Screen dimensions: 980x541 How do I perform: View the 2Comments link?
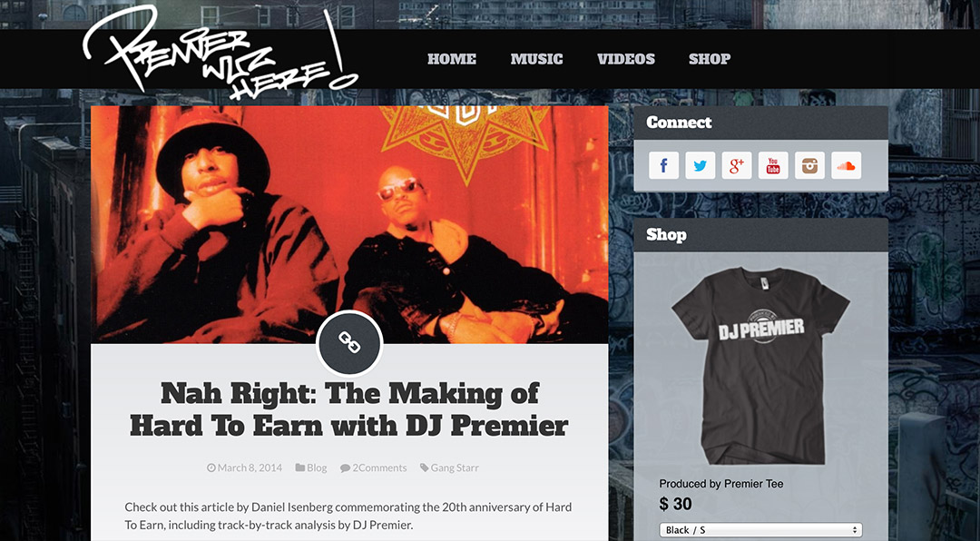pyautogui.click(x=374, y=467)
